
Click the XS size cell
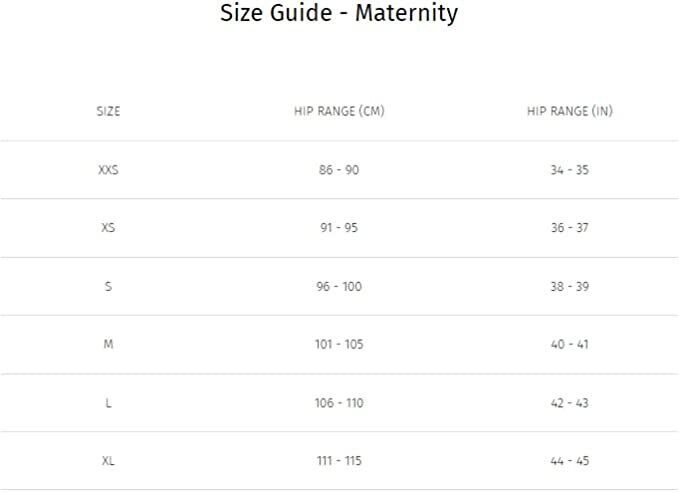(x=108, y=227)
